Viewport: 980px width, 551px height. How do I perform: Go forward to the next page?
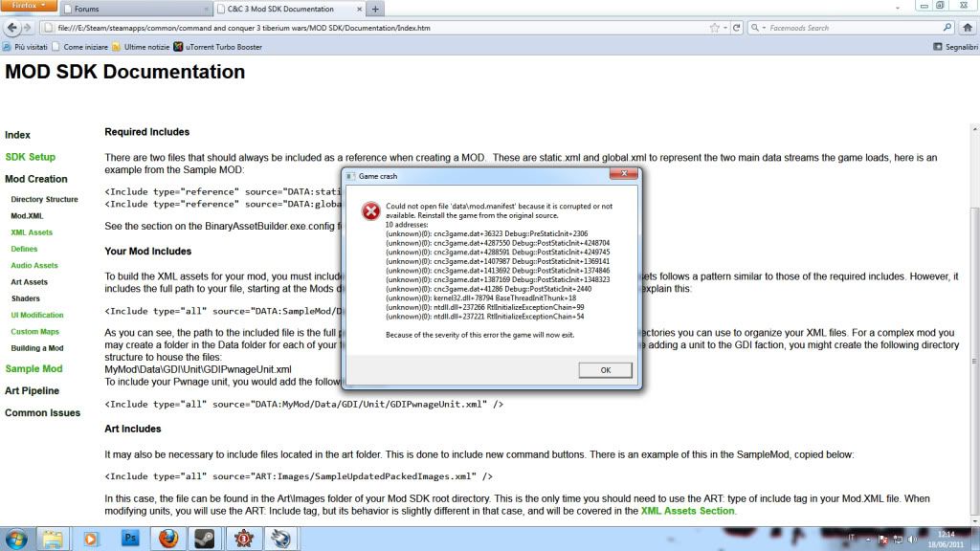click(x=27, y=28)
